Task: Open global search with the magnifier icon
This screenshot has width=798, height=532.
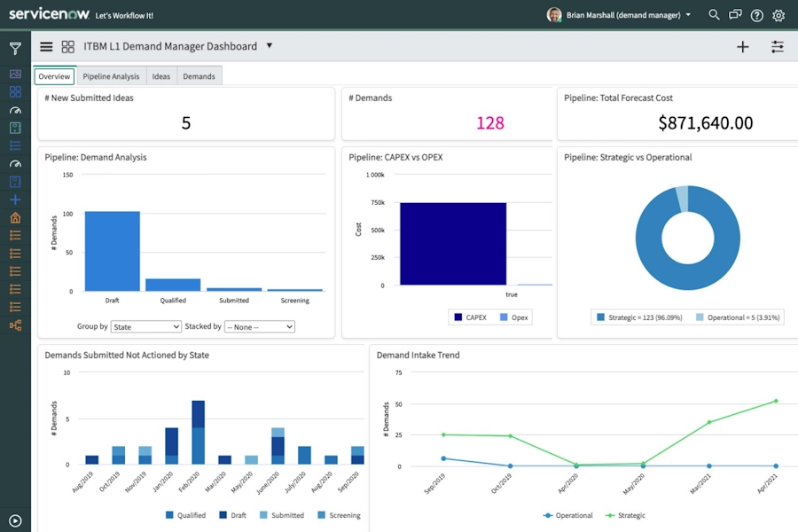Action: [714, 15]
